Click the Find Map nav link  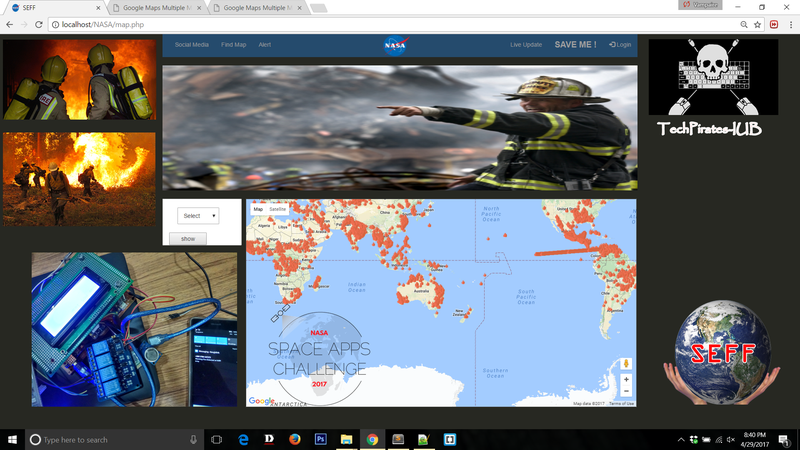point(233,45)
